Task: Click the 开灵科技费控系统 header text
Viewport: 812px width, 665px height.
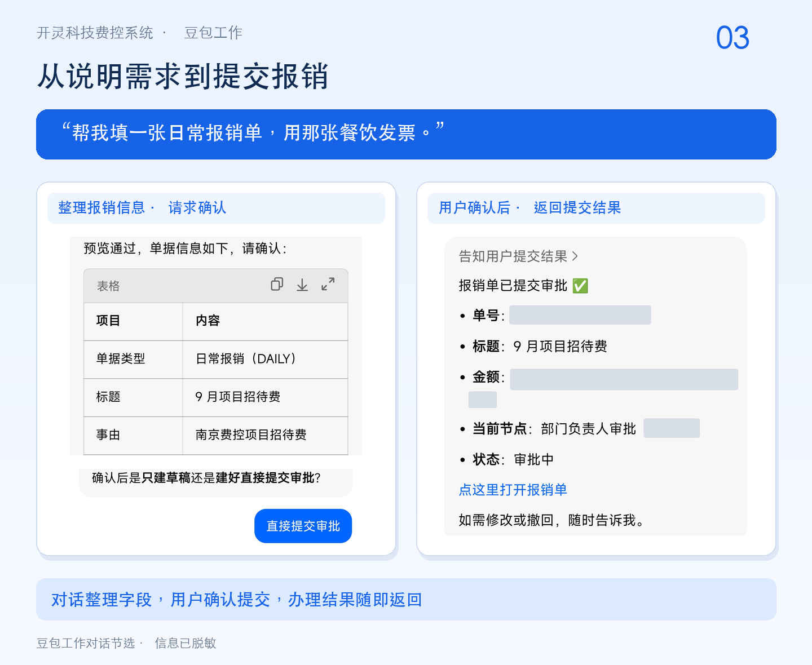Action: 95,33
